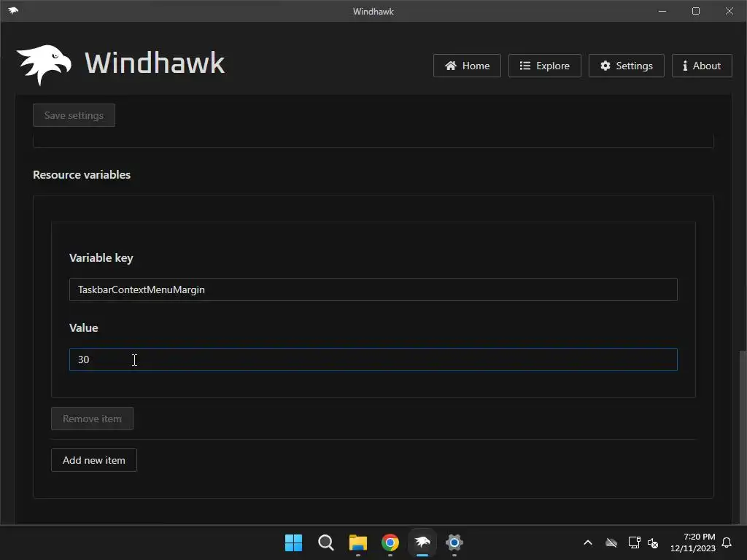Open the Explore mods page
Viewport: 747px width, 560px height.
[x=544, y=66]
